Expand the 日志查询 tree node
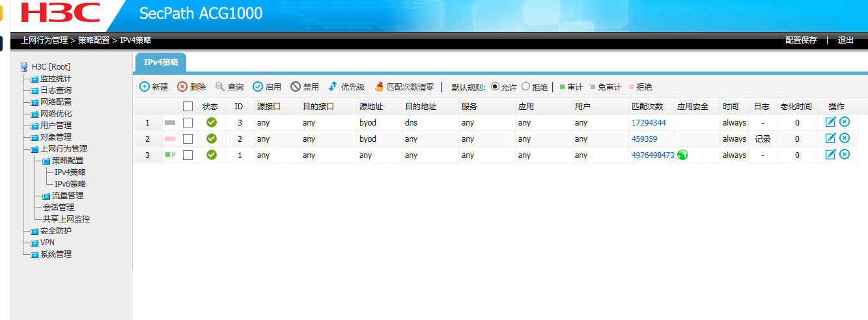Image resolution: width=868 pixels, height=320 pixels. (35, 90)
